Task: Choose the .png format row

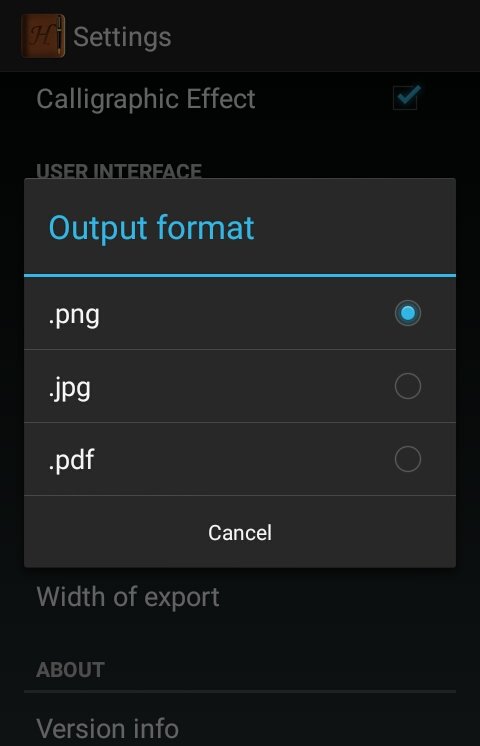Action: tap(240, 314)
